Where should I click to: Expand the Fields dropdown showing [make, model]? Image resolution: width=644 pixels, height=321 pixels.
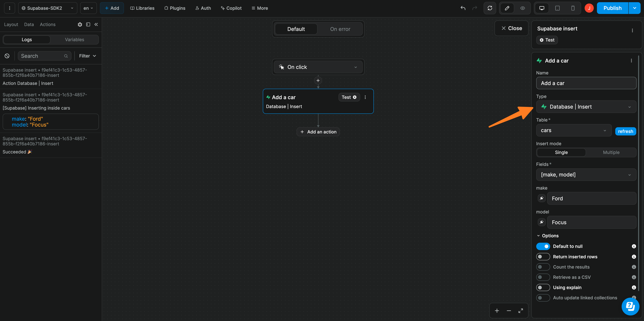[x=586, y=175]
